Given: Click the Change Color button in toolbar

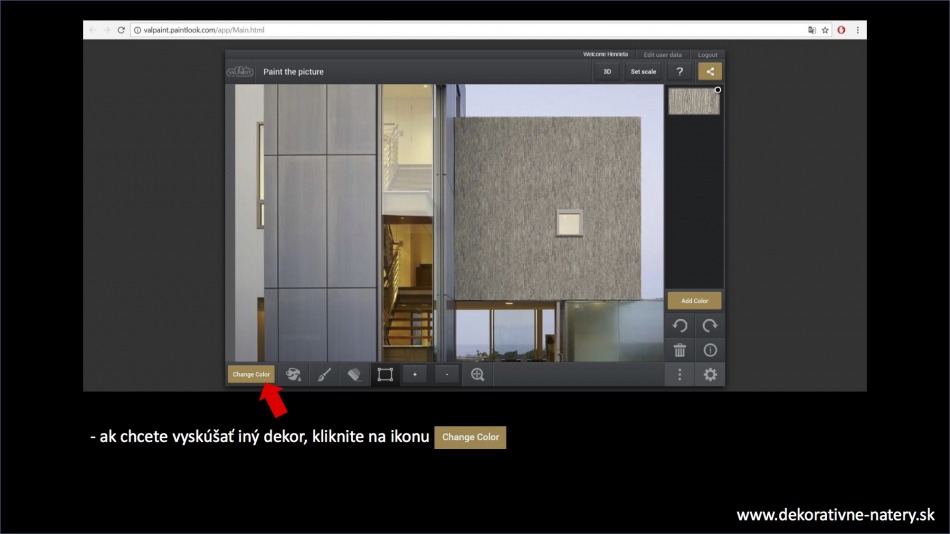Looking at the screenshot, I should (251, 374).
